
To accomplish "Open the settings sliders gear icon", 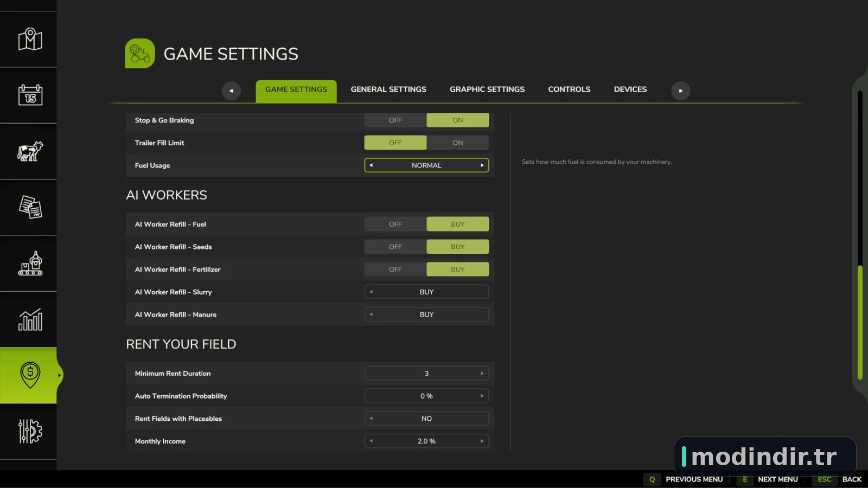I will pos(30,431).
